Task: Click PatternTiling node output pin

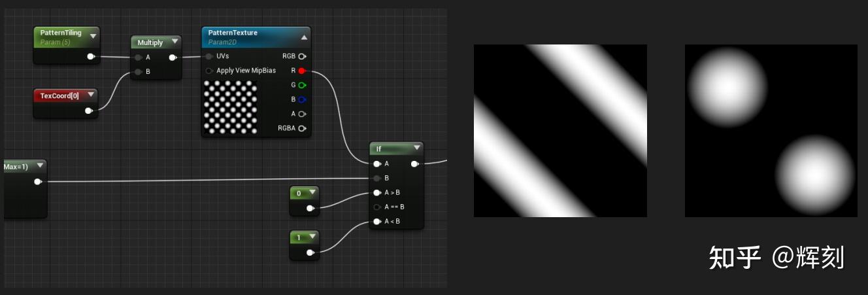Action: (x=91, y=57)
